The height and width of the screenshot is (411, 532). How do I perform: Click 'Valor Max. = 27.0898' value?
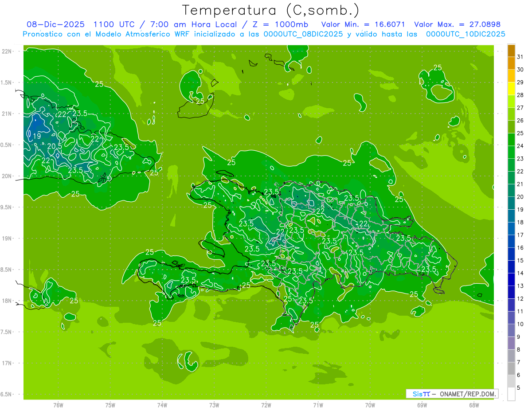click(457, 24)
